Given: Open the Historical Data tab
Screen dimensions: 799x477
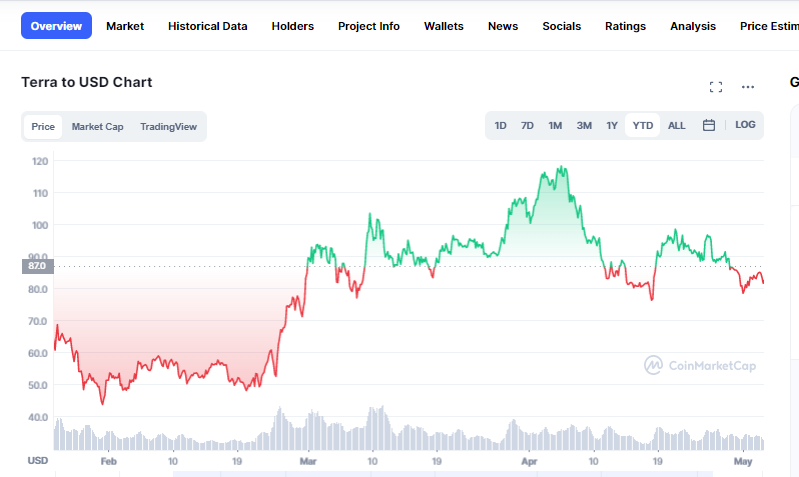Looking at the screenshot, I should [207, 26].
